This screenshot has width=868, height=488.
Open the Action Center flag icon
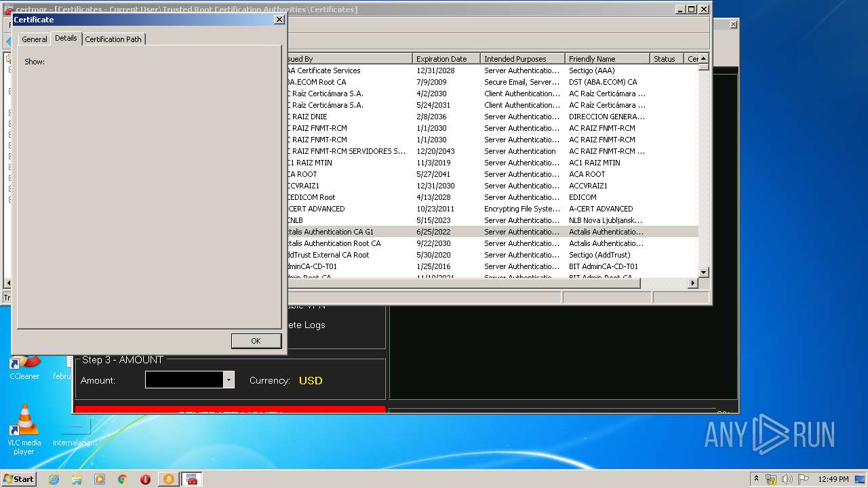click(804, 479)
